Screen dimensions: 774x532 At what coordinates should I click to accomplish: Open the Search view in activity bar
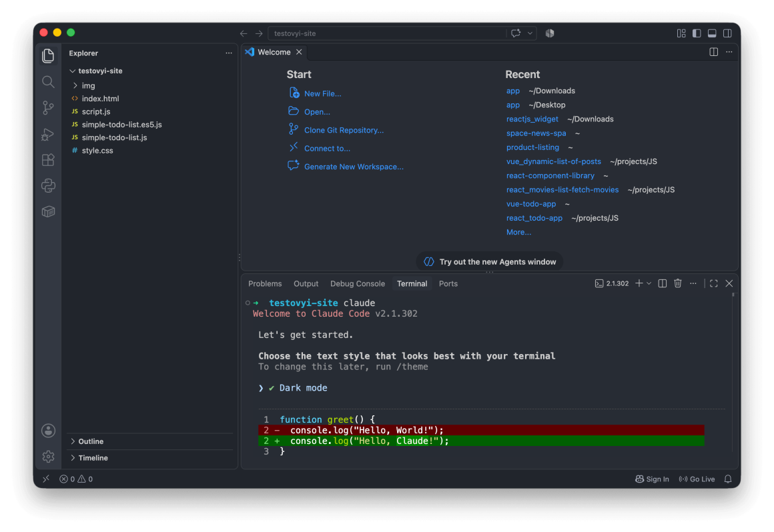(x=48, y=82)
